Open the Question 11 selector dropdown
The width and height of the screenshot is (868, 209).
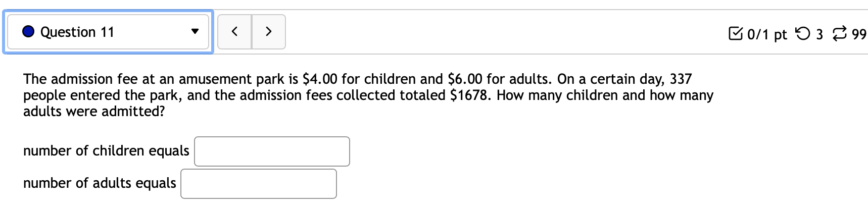pos(108,32)
